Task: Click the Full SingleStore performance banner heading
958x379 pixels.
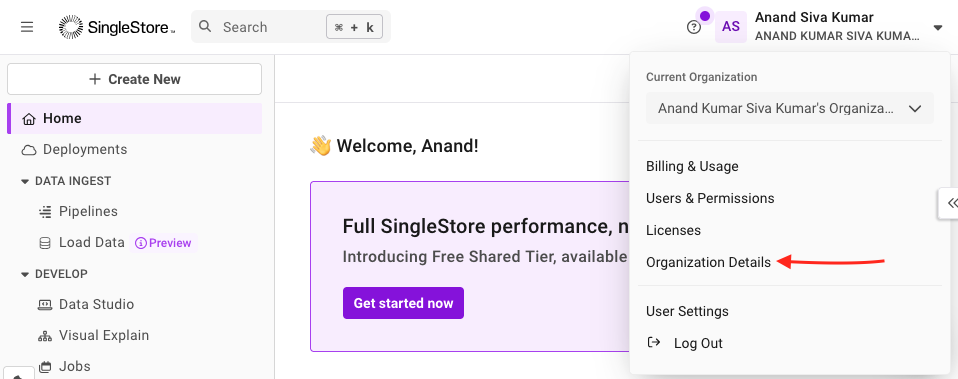Action: [486, 226]
